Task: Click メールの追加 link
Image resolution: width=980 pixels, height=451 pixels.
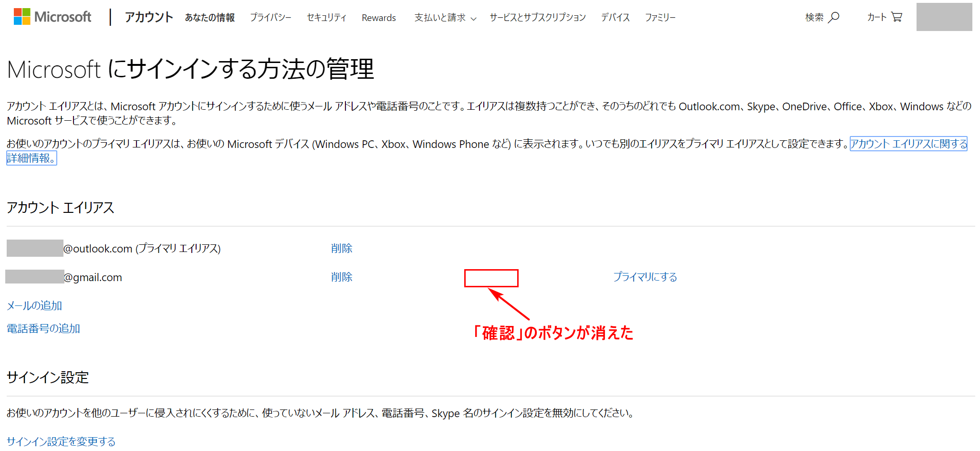Action: click(34, 305)
